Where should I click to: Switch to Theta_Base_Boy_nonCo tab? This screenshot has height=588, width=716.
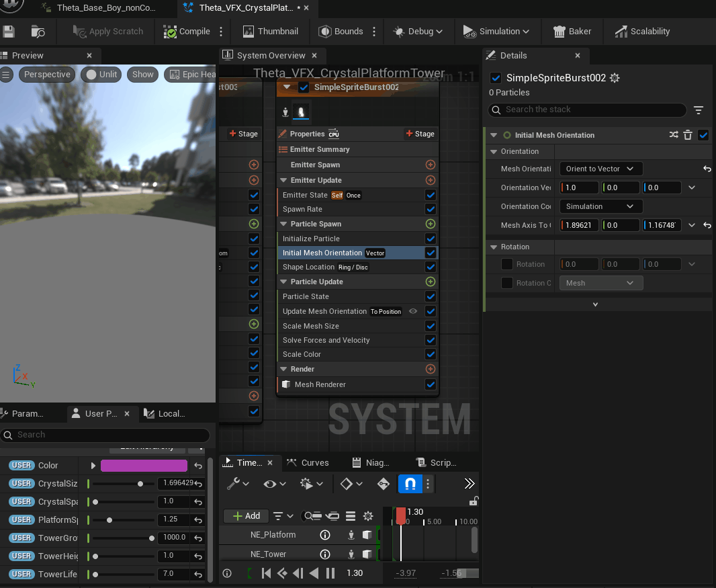pos(105,8)
